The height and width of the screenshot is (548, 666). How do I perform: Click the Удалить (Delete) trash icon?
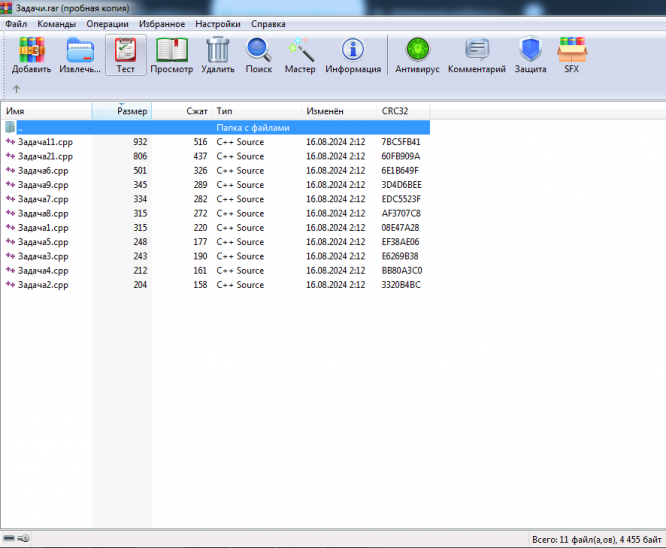(x=217, y=55)
